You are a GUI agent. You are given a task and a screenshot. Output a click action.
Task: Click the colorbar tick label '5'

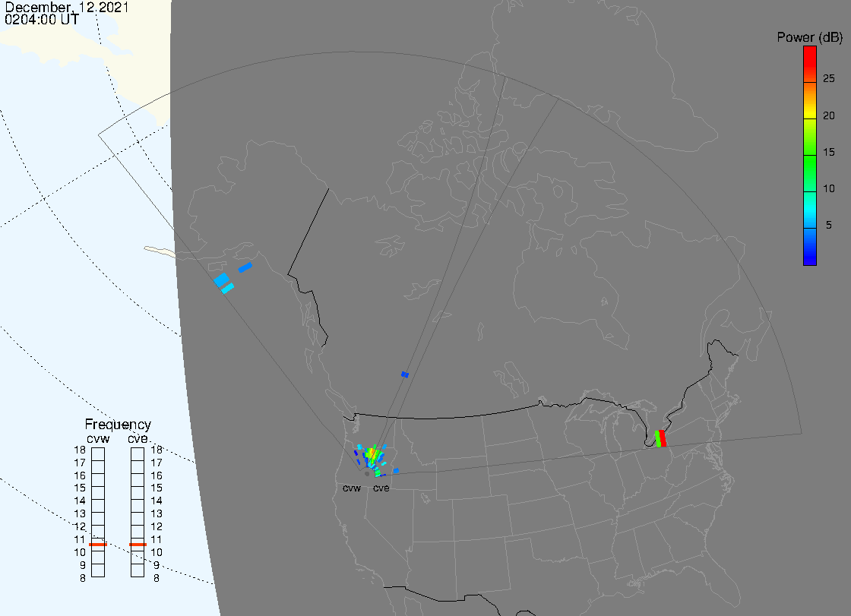tap(828, 226)
